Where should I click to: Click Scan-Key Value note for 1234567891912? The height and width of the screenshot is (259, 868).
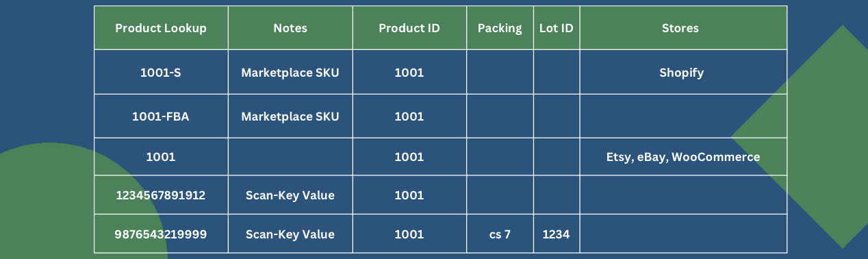coord(290,195)
